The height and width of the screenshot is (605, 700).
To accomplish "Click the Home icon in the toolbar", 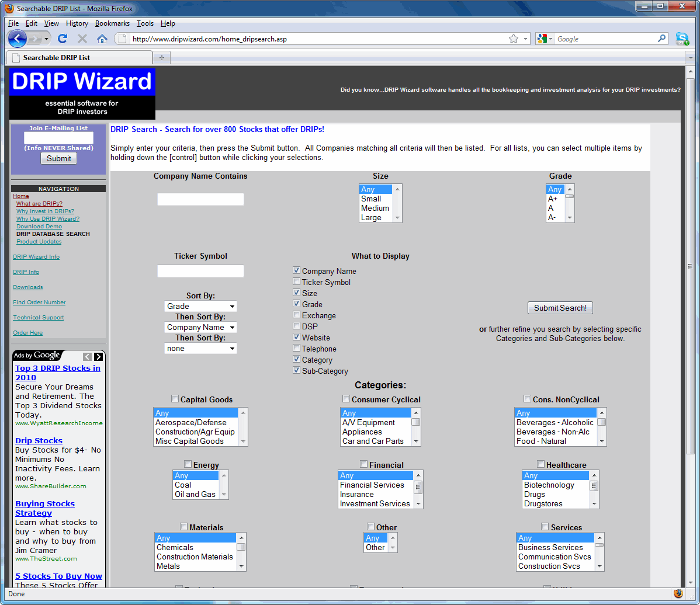I will pyautogui.click(x=102, y=39).
